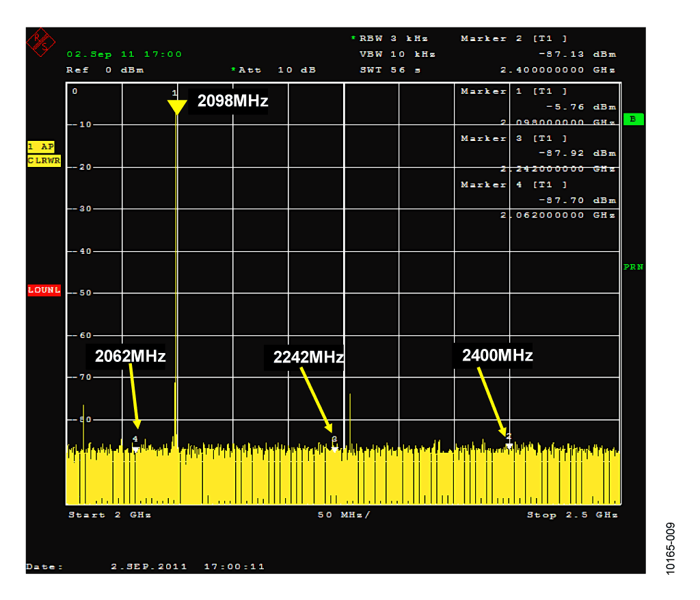700x600 pixels.
Task: Click the yellow 1 AP trace label
Action: click(x=40, y=146)
